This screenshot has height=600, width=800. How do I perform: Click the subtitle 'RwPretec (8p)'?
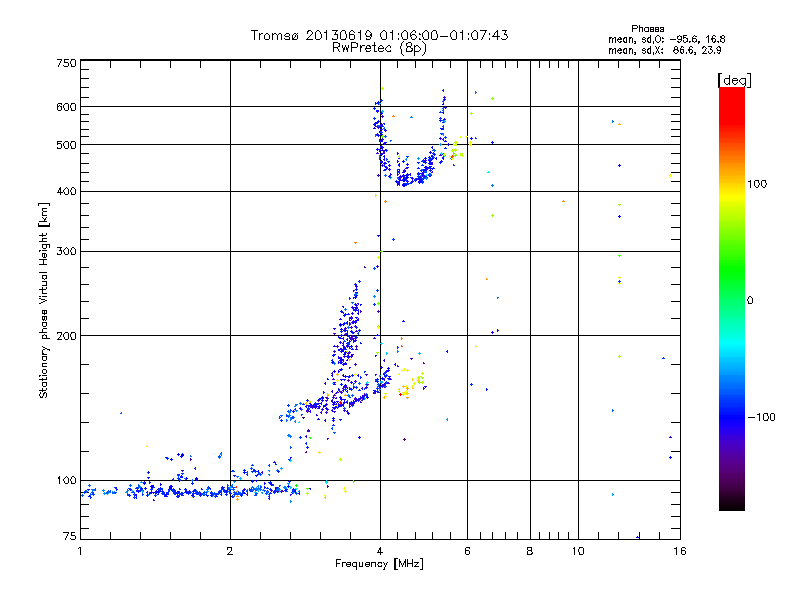pos(379,48)
